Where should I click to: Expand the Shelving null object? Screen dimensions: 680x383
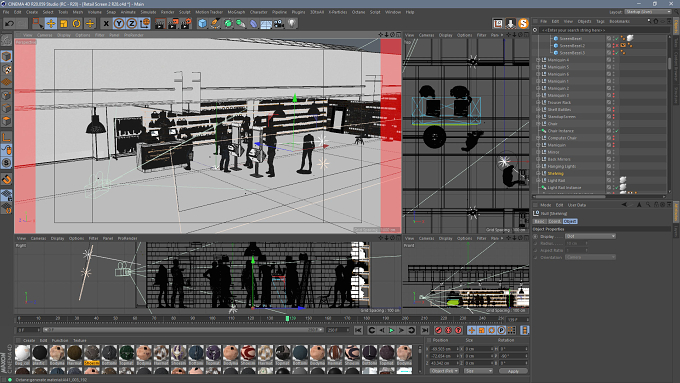click(538, 173)
